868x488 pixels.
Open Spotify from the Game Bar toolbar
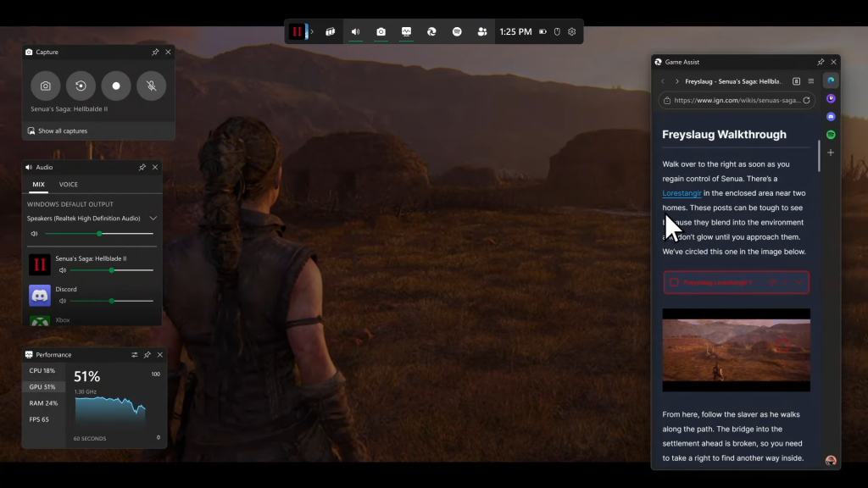[x=457, y=31]
